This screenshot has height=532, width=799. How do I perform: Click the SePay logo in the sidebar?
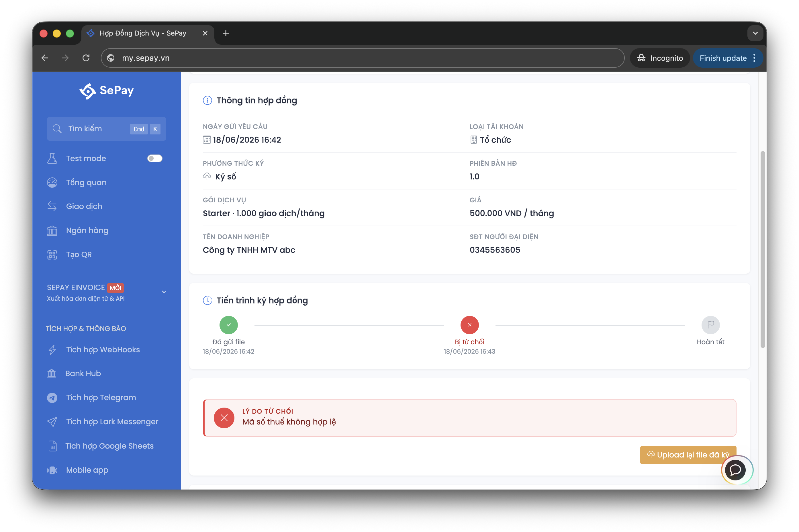tap(107, 91)
